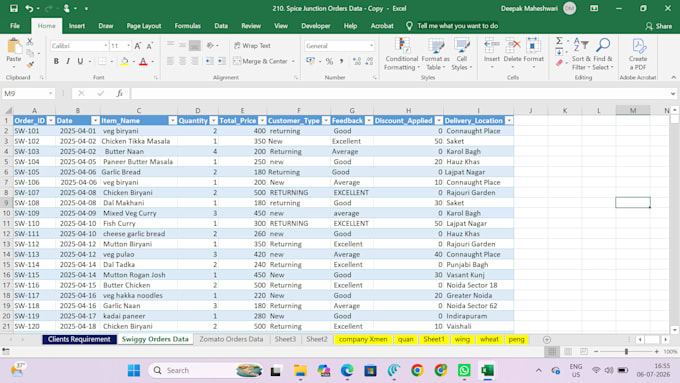This screenshot has width=680, height=383.
Task: Insert cells using the Insert icon
Action: [x=492, y=53]
